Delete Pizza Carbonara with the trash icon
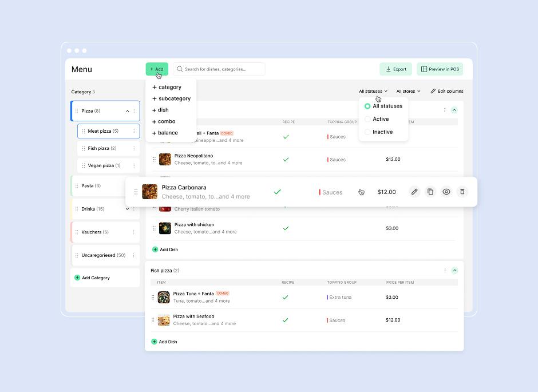This screenshot has height=392, width=538. (462, 192)
